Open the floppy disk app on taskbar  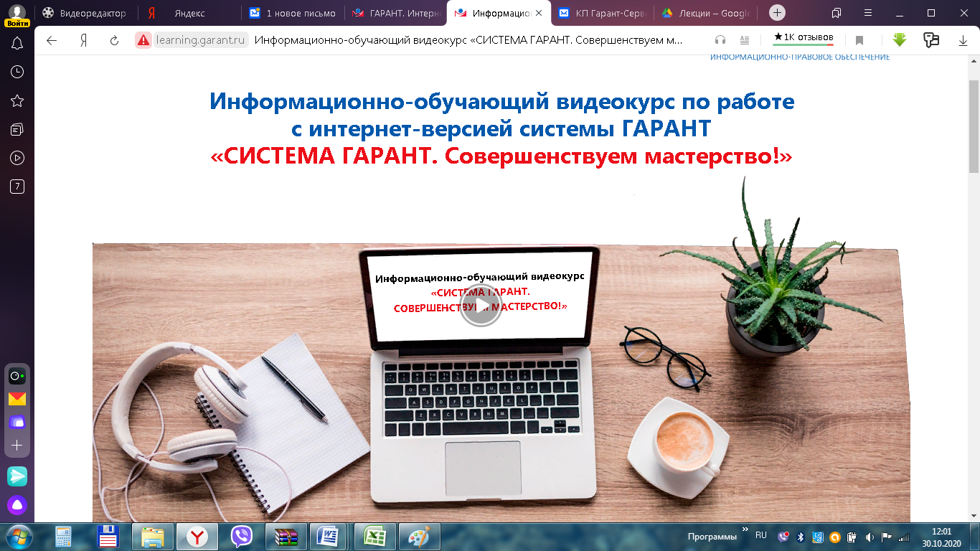tap(108, 537)
